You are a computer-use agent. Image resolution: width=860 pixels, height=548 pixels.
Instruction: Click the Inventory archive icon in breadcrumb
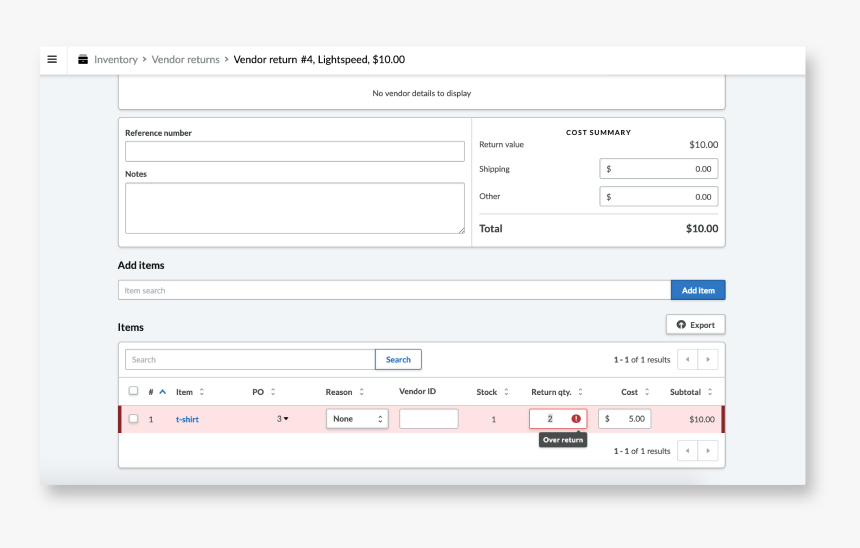[83, 60]
